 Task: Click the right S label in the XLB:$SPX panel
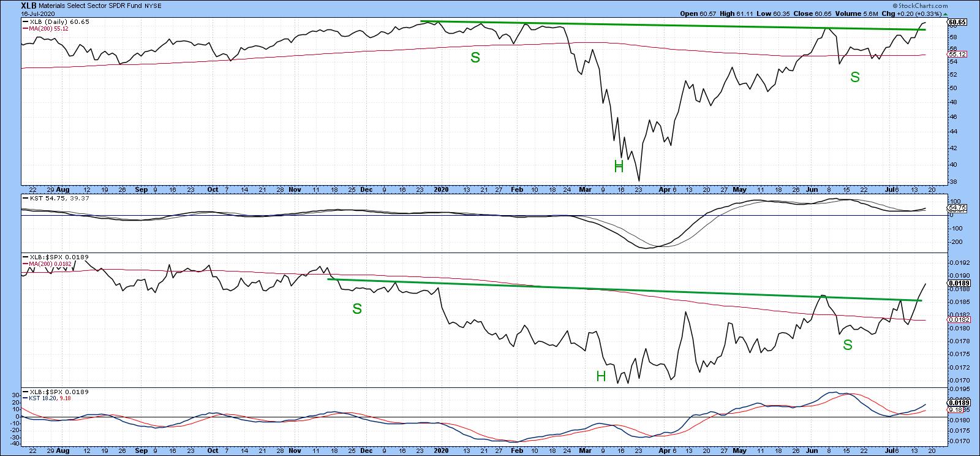[x=847, y=345]
